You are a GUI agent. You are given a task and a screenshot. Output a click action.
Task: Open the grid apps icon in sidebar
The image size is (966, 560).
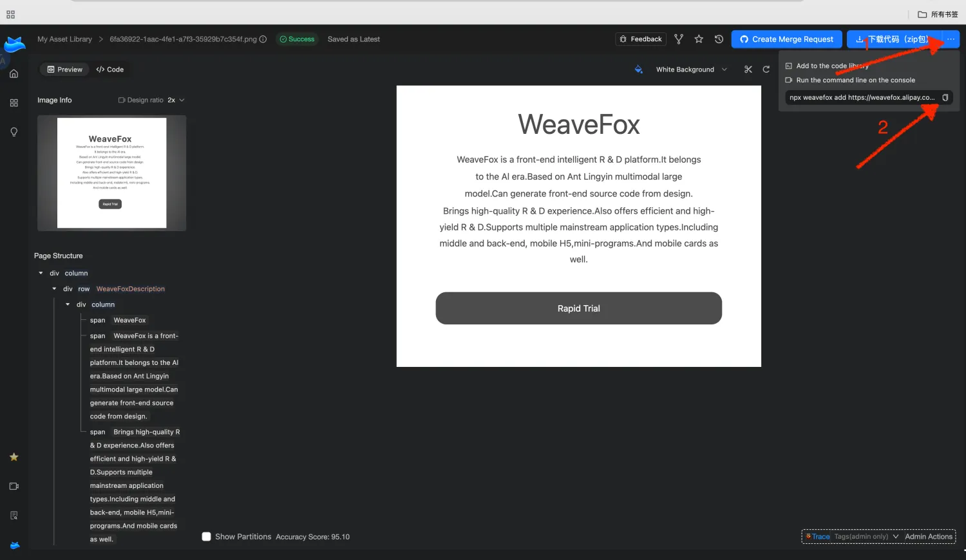(x=14, y=103)
